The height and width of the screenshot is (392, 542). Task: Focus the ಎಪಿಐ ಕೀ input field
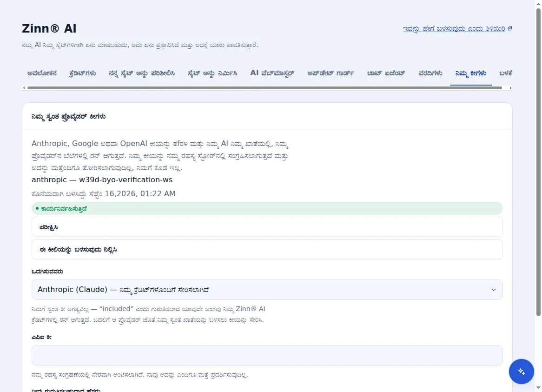click(267, 355)
